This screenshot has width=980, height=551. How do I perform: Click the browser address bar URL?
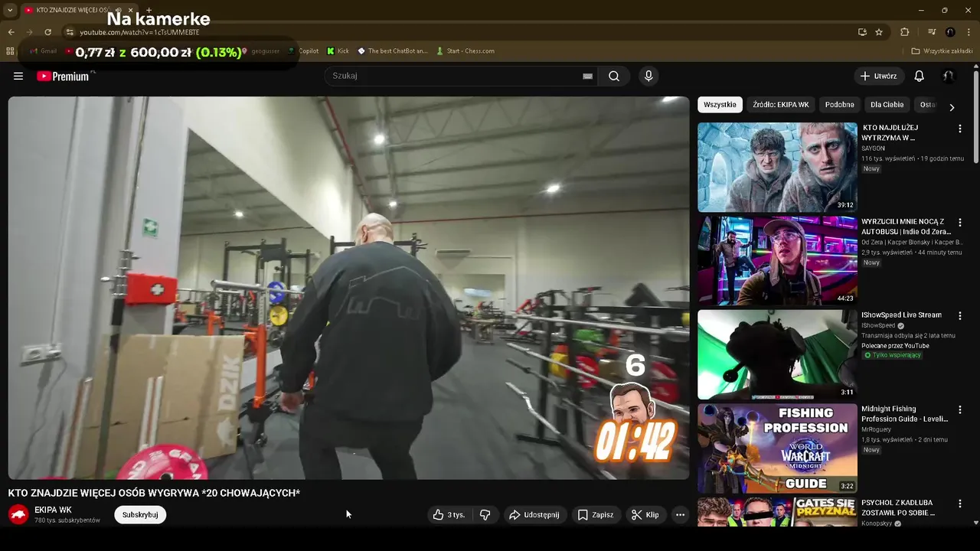coord(139,32)
